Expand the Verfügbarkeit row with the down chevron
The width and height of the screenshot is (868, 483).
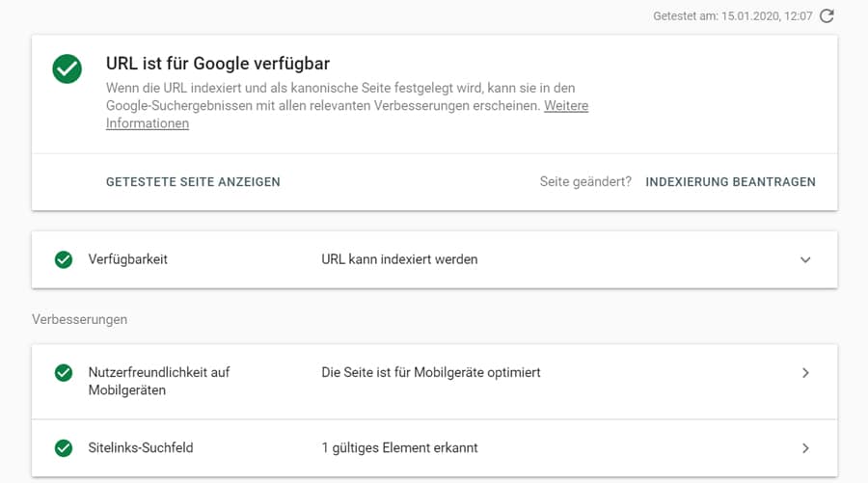click(x=805, y=259)
